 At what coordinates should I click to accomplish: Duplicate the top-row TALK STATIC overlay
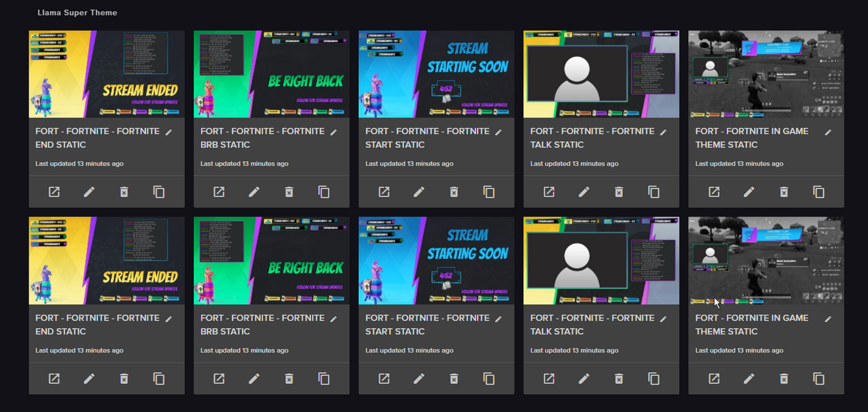654,192
